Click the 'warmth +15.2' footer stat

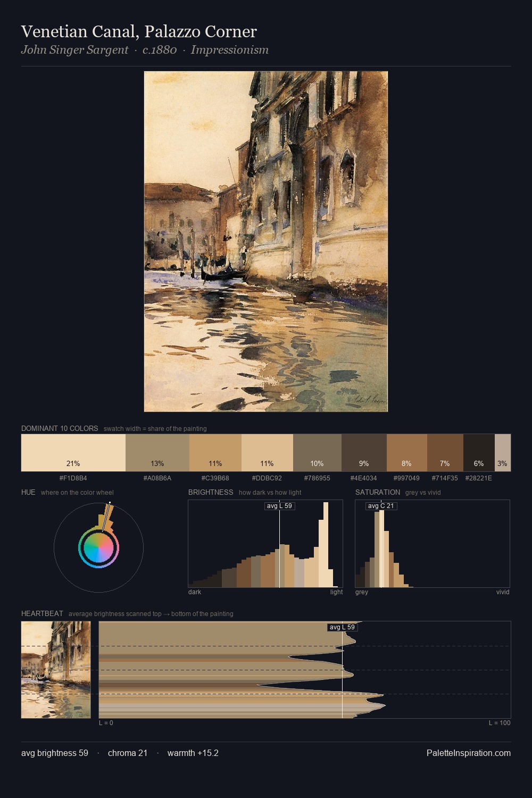coord(193,753)
